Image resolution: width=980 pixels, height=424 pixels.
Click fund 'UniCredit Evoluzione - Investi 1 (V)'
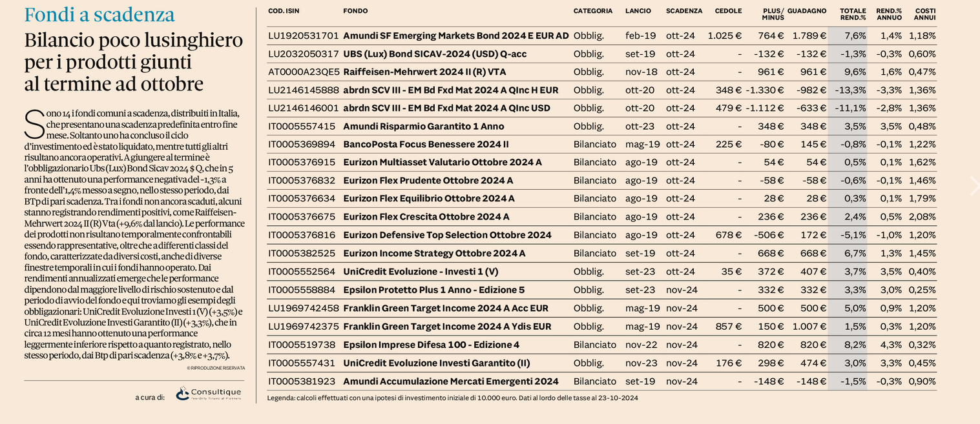(421, 272)
